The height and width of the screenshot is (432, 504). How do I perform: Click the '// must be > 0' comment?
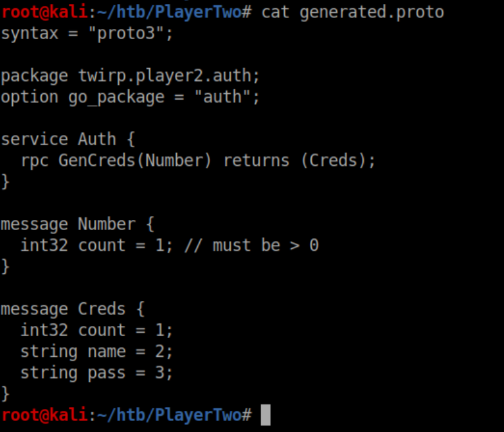click(251, 245)
